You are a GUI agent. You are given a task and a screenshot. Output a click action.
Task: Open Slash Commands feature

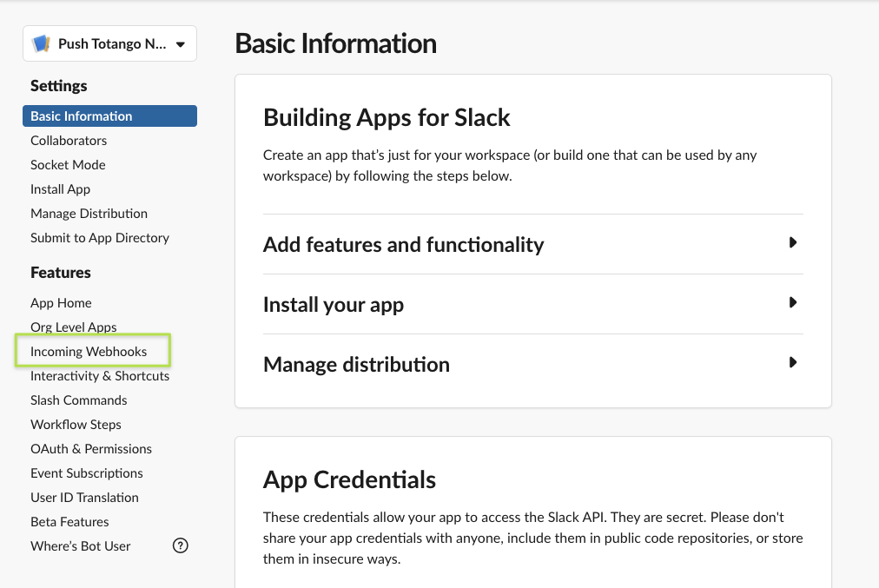coord(78,400)
